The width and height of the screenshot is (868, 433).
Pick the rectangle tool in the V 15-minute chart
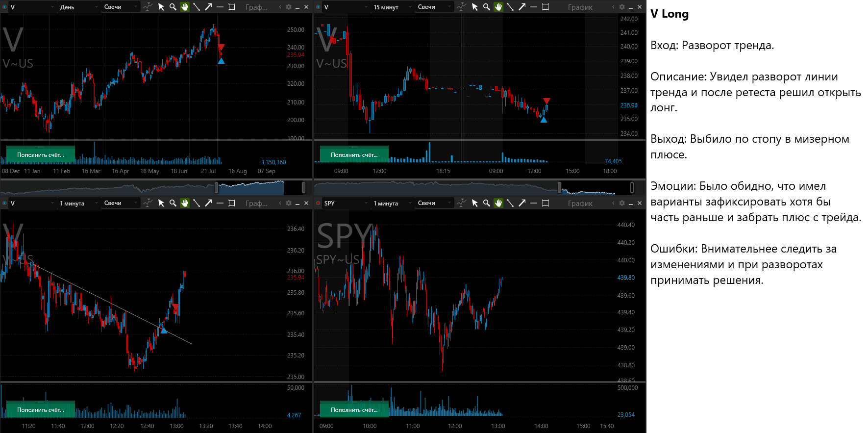[546, 7]
